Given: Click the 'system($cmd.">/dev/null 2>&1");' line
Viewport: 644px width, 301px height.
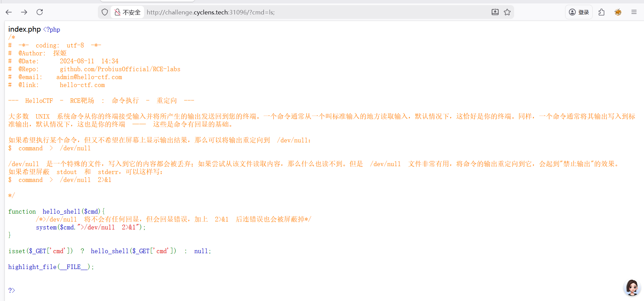Looking at the screenshot, I should 91,227.
